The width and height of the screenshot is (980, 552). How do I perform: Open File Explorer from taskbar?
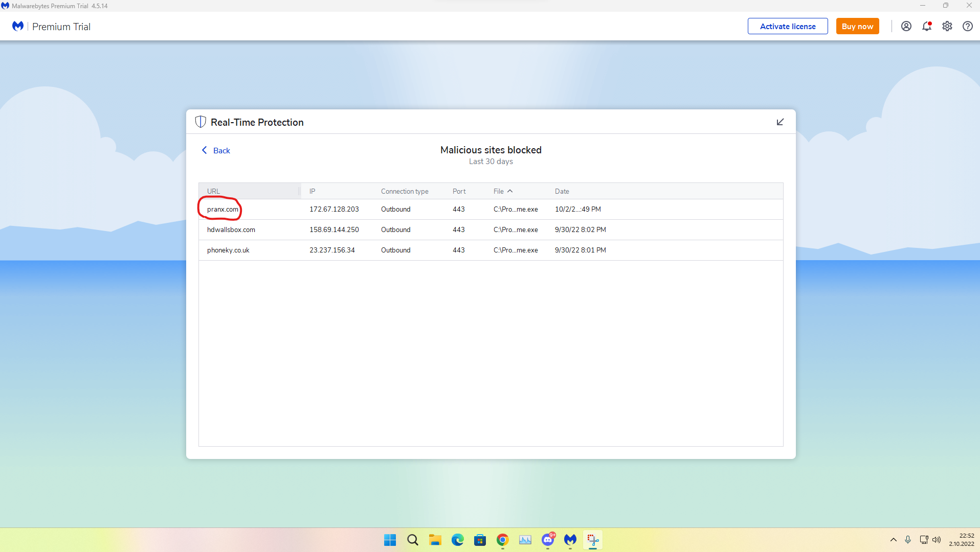tap(435, 540)
